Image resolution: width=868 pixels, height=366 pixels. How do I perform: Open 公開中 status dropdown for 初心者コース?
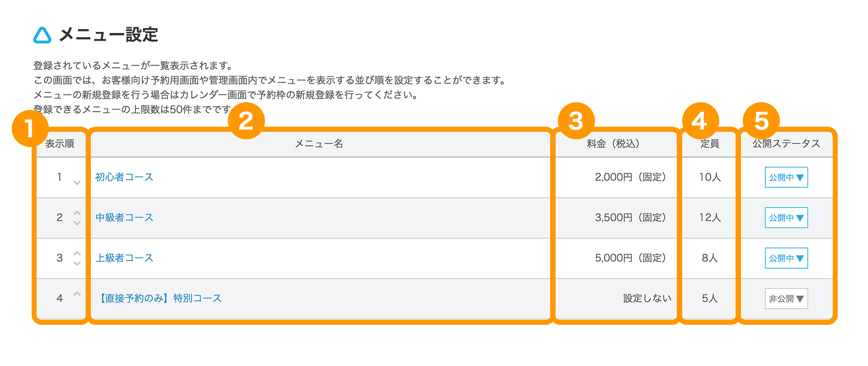786,177
